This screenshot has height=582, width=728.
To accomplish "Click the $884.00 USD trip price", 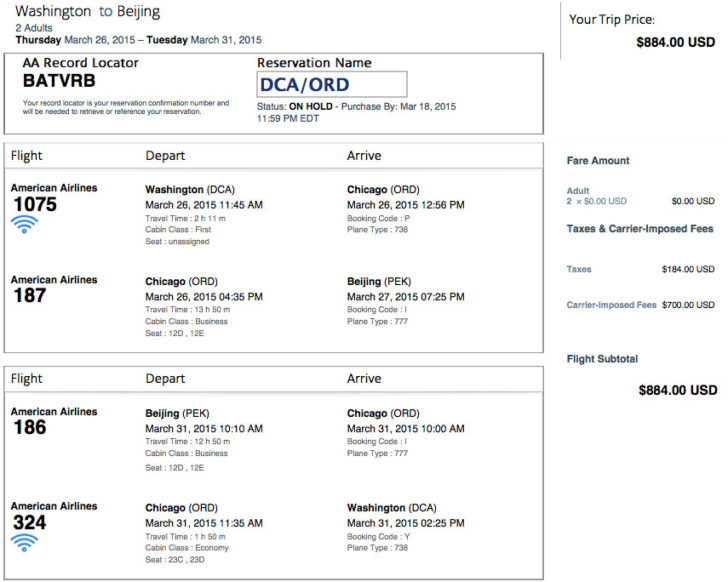I will pyautogui.click(x=676, y=42).
